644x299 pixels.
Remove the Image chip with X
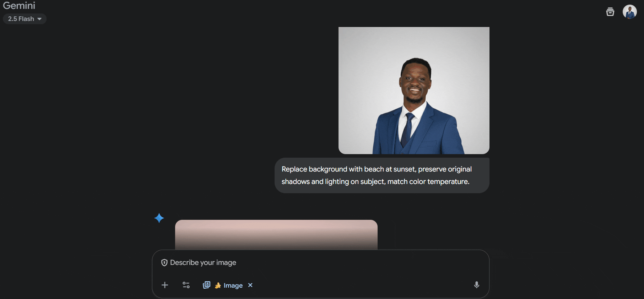(x=250, y=285)
